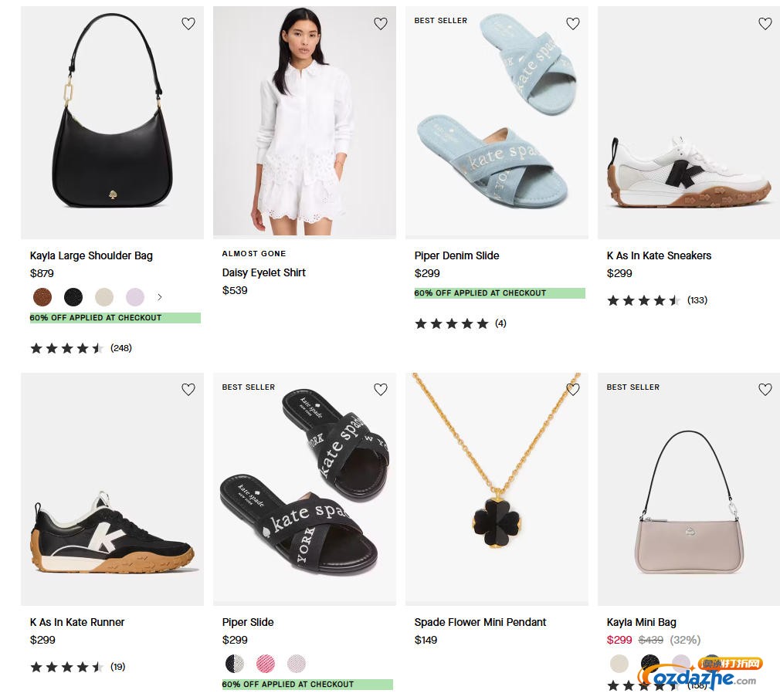Add Kayla Large Shoulder Bag to wishlist heart
Viewport: 780px width, 700px height.
tap(188, 24)
